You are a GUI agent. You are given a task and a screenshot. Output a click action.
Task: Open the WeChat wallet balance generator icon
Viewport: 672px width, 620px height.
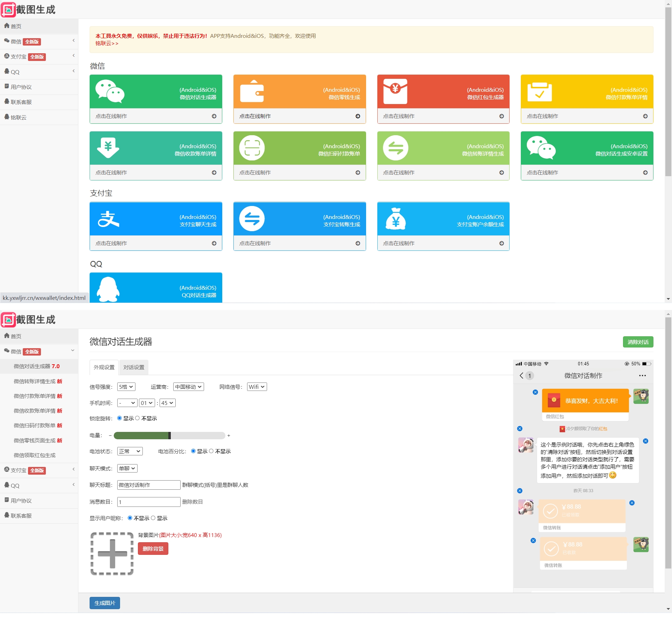click(252, 91)
